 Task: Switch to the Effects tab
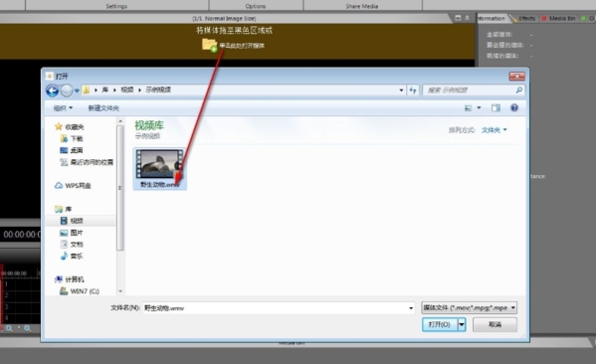pyautogui.click(x=526, y=18)
